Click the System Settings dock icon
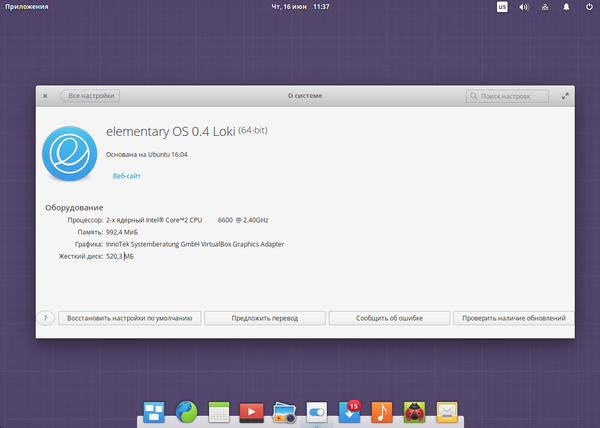This screenshot has width=600, height=428. (317, 411)
